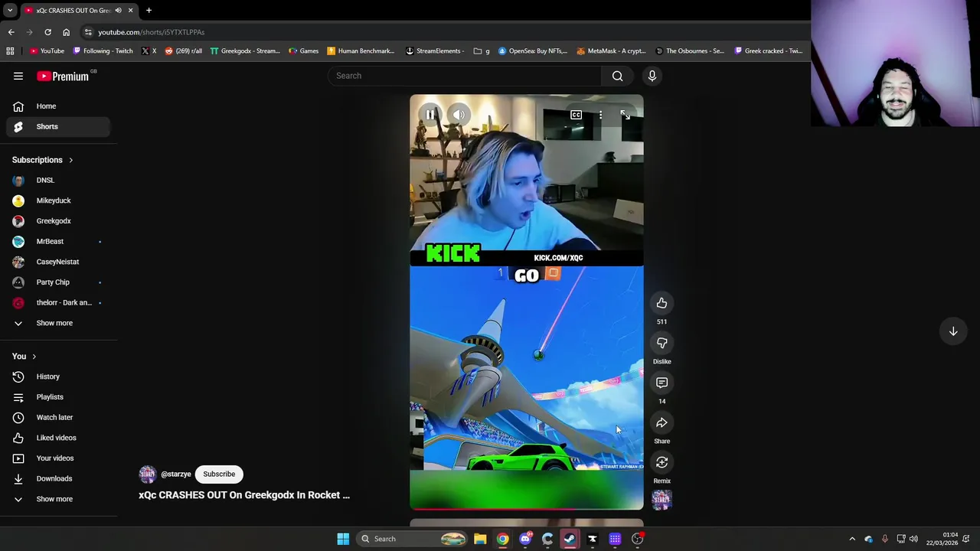Show more subscriptions
The height and width of the screenshot is (551, 980).
(59, 323)
